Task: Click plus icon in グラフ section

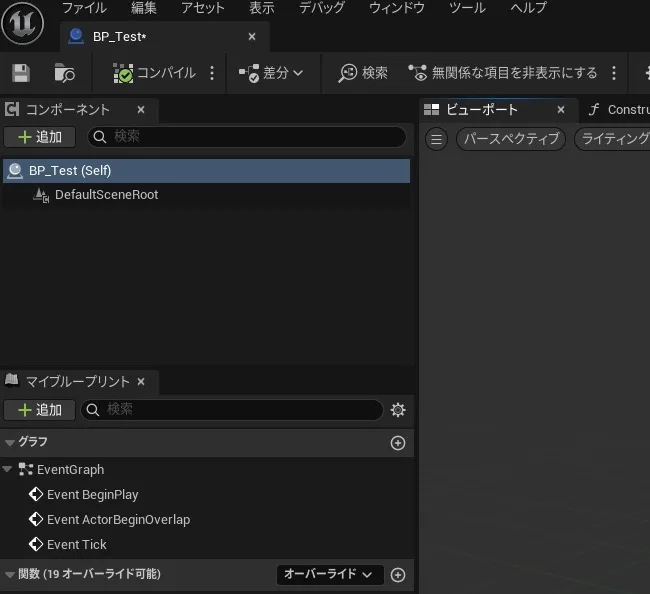Action: click(398, 442)
